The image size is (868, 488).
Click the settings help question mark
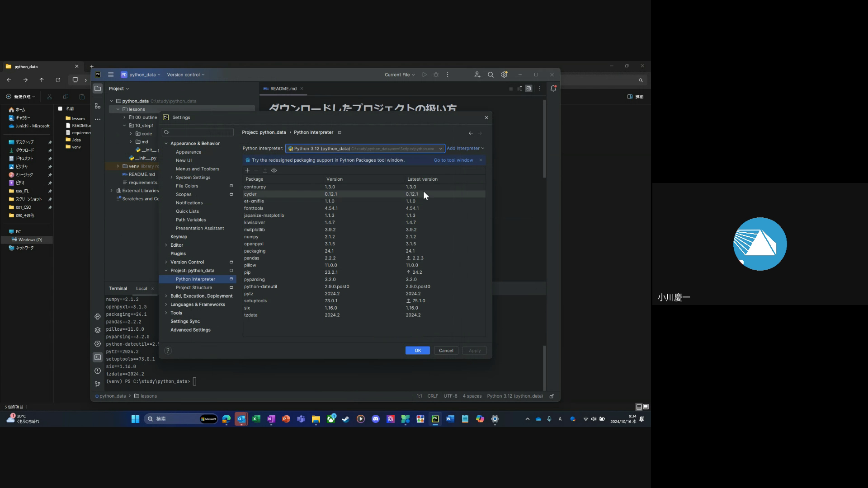[168, 351]
